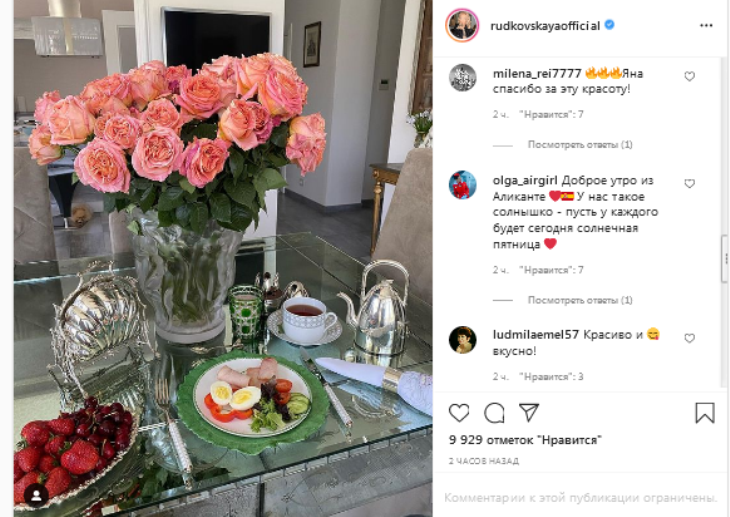730x517 pixels.
Task: Open rudkovskayaofficial profile picture
Action: click(462, 25)
